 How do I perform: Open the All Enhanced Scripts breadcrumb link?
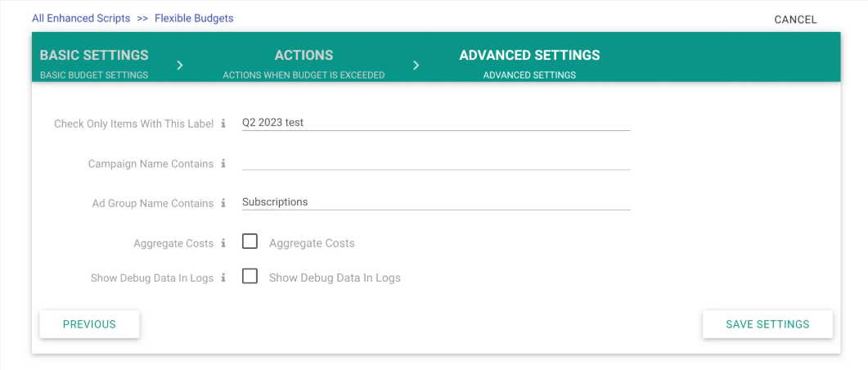pyautogui.click(x=81, y=18)
